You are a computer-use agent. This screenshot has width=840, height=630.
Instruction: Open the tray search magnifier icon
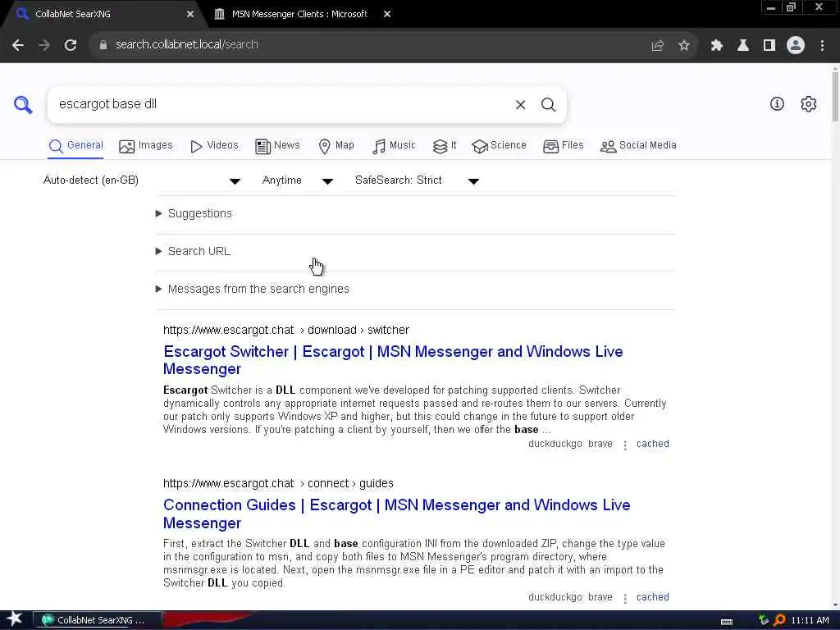click(x=779, y=620)
